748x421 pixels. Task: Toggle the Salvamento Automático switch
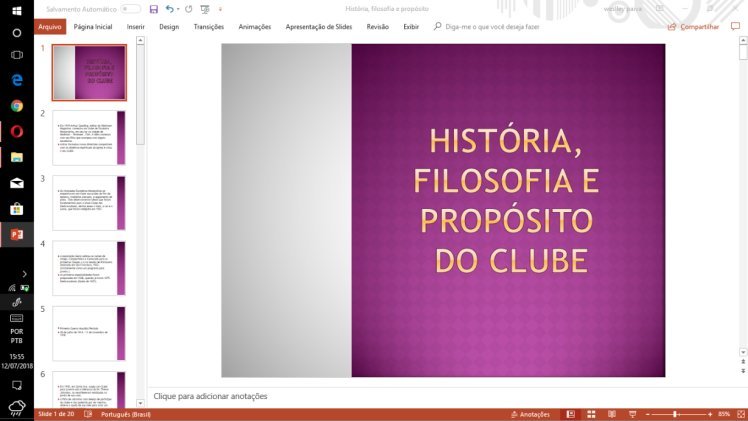click(130, 9)
